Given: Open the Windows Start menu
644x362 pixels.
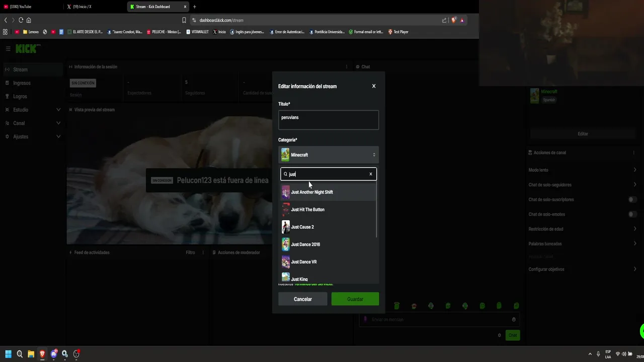Looking at the screenshot, I should point(8,354).
